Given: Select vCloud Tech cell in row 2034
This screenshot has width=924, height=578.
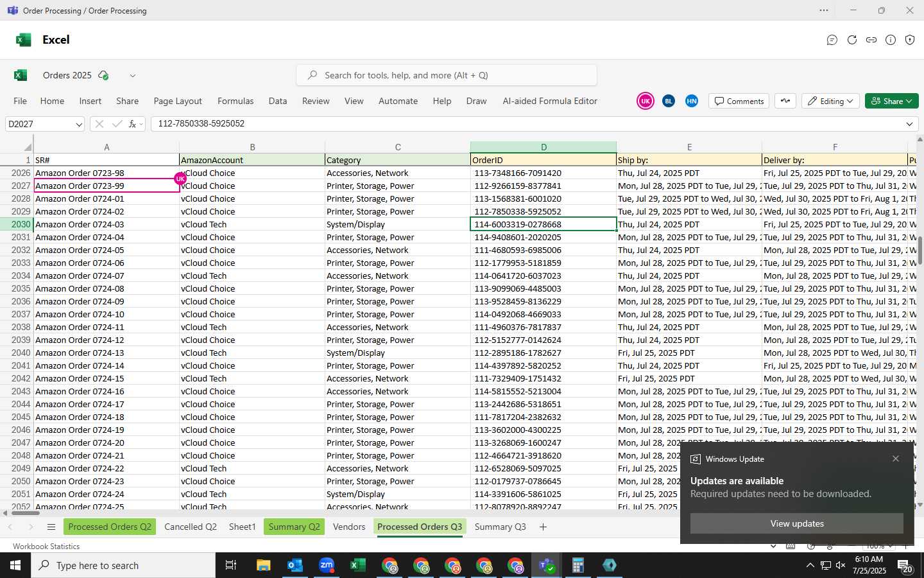Looking at the screenshot, I should click(252, 276).
